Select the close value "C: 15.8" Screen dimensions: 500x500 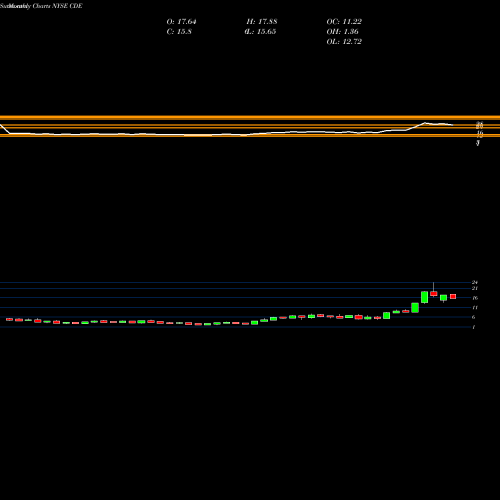(179, 32)
